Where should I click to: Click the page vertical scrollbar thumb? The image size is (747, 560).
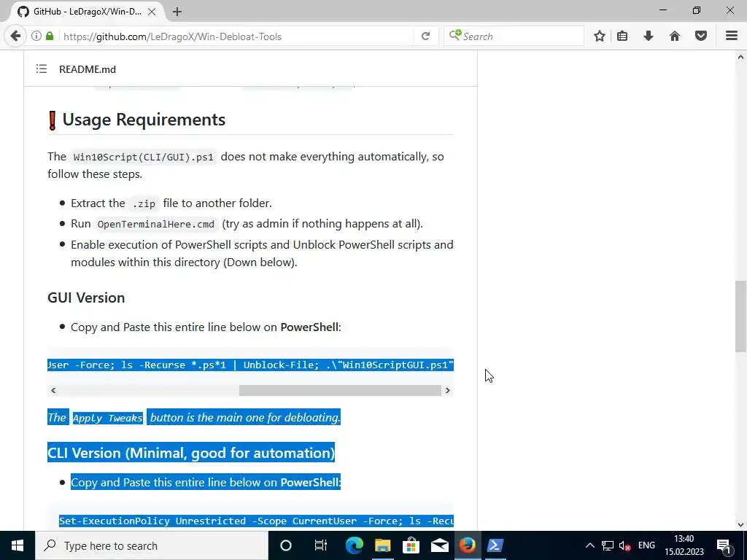coord(741,316)
